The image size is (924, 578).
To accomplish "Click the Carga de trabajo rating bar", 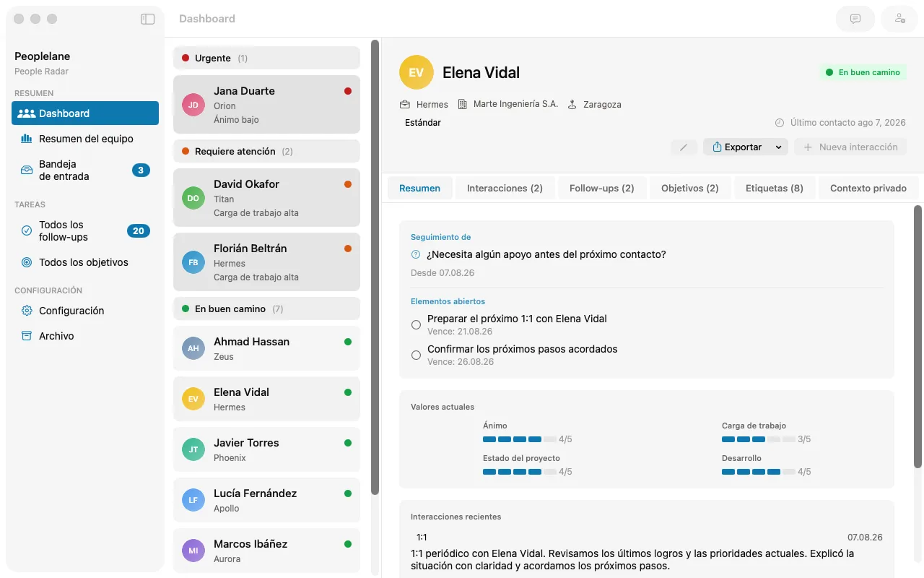I will [758, 439].
